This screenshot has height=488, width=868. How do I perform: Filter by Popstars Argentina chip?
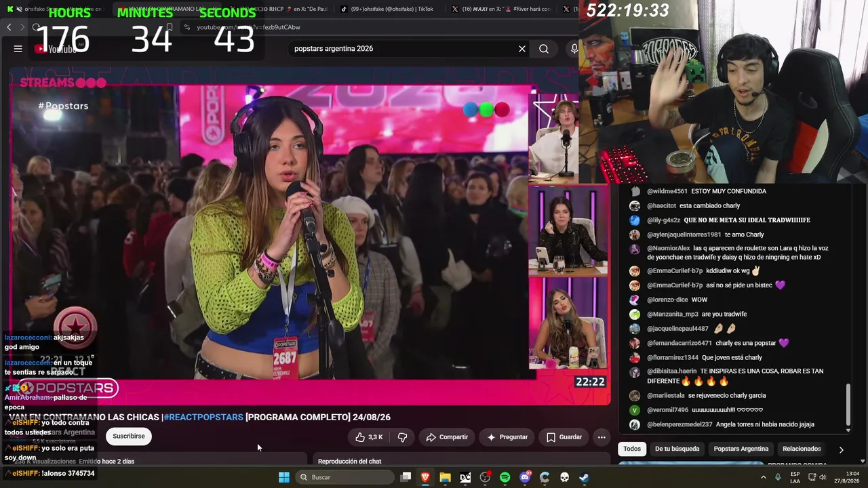click(x=741, y=449)
